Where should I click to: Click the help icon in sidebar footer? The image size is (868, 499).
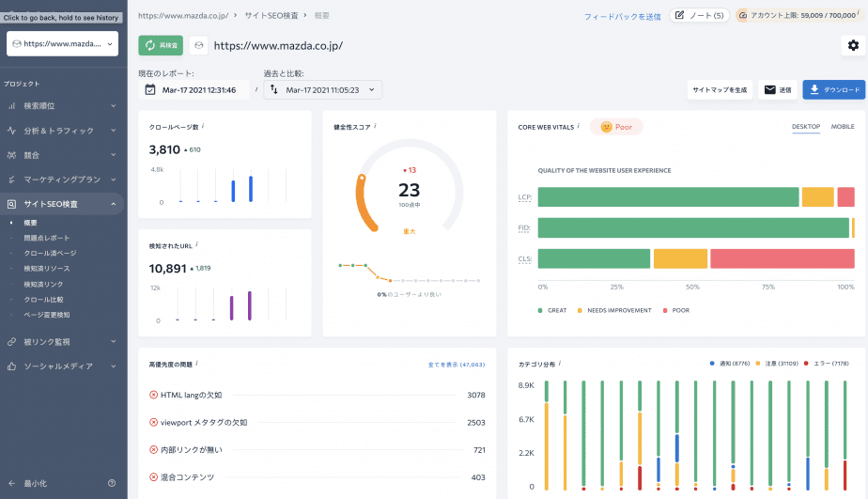tap(112, 483)
